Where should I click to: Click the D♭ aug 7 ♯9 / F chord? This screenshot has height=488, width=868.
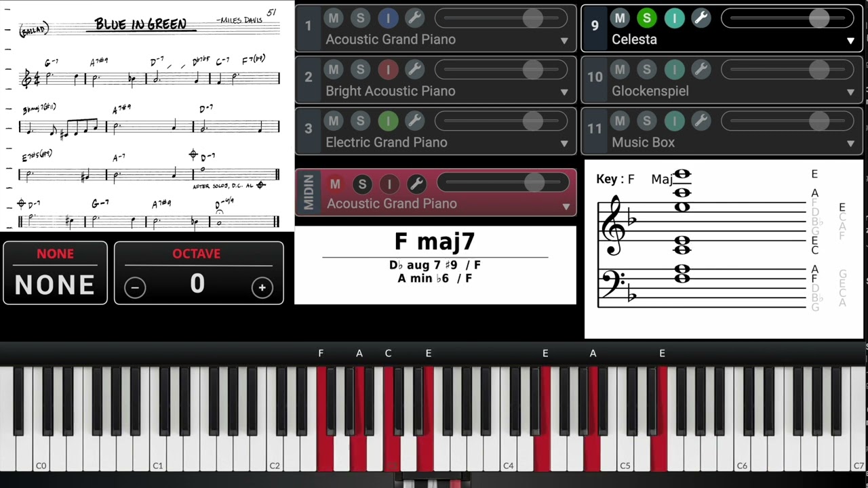click(435, 265)
